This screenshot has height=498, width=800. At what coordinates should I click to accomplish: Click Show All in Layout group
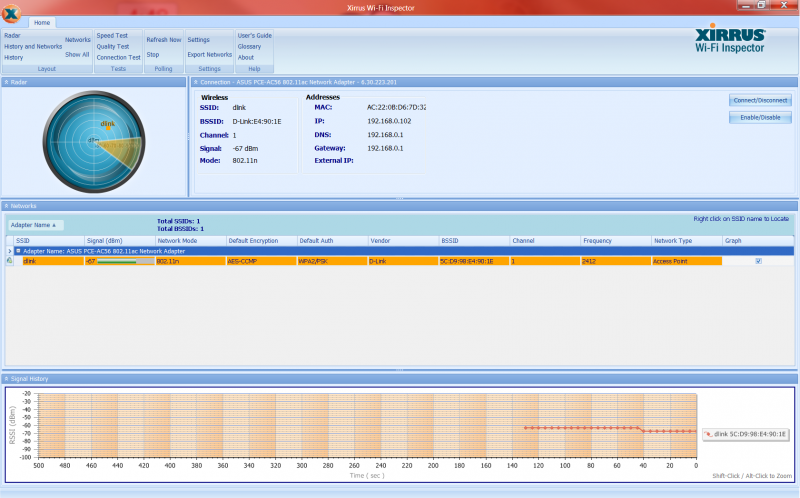point(77,55)
